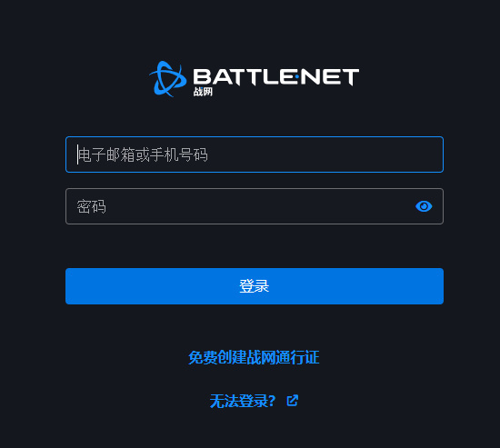Click the BATTLE.NET wordmark text
The image size is (500, 448).
click(x=276, y=77)
